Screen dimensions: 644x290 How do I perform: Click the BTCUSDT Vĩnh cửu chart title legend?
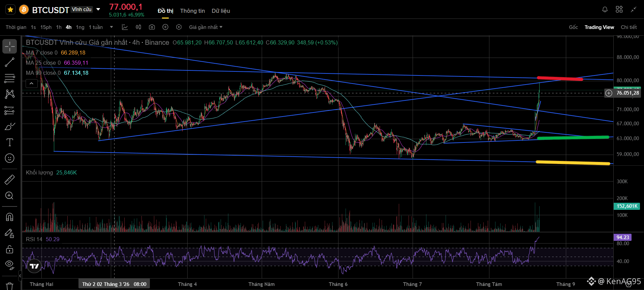[97, 42]
